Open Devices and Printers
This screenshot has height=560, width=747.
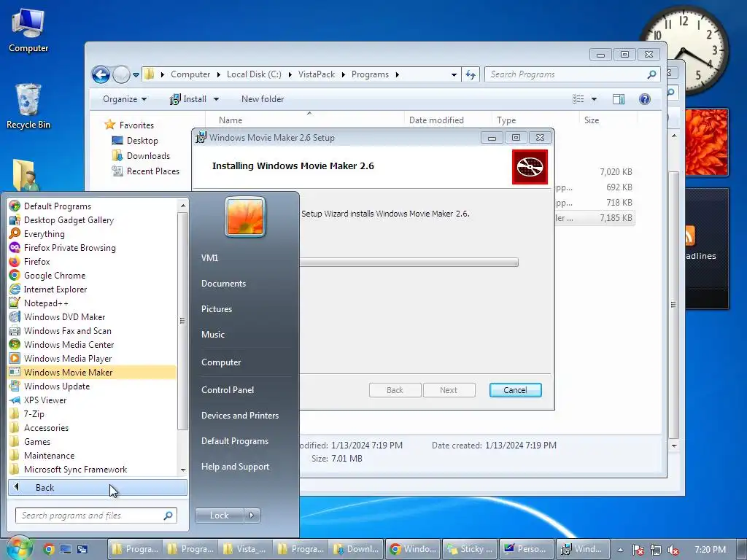point(239,415)
